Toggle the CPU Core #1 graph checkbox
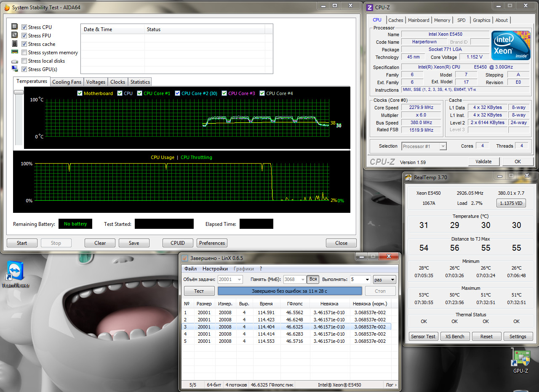 [x=140, y=93]
